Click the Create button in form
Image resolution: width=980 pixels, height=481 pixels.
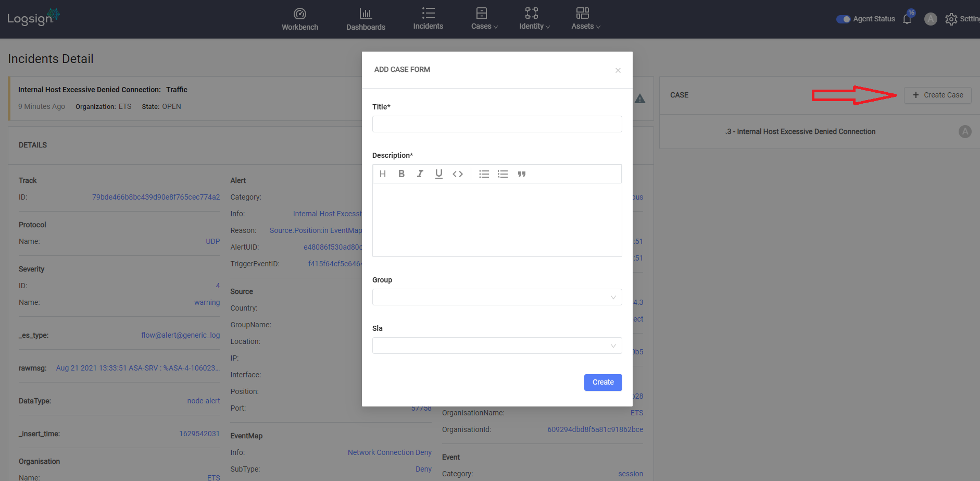click(603, 383)
